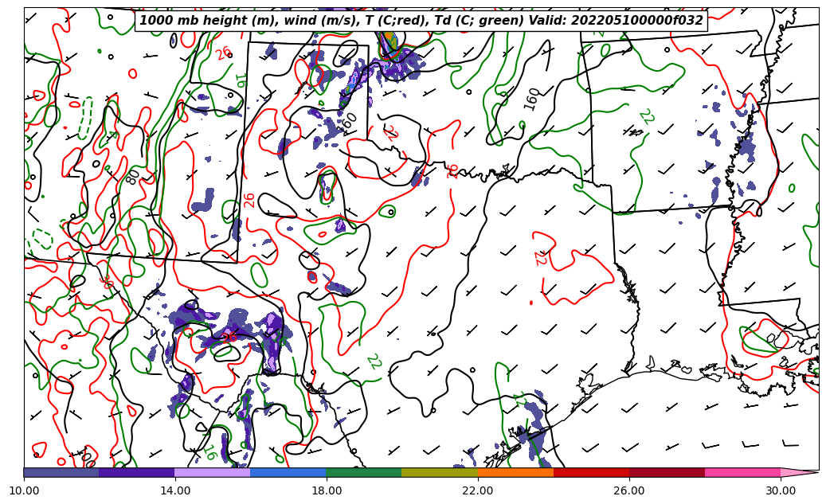Screen dimensions: 826x504
Task: Click the valid time 202205100000f032 text
Action: (x=637, y=21)
